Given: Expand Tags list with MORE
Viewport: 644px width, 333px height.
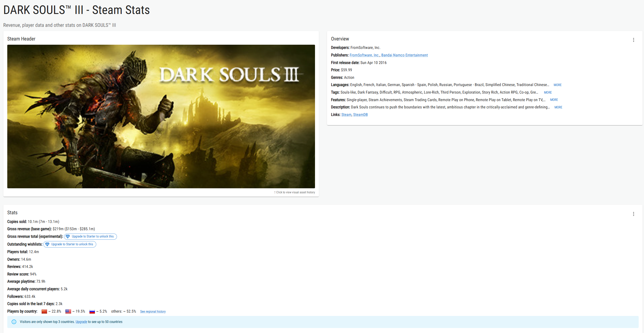Looking at the screenshot, I should point(548,92).
